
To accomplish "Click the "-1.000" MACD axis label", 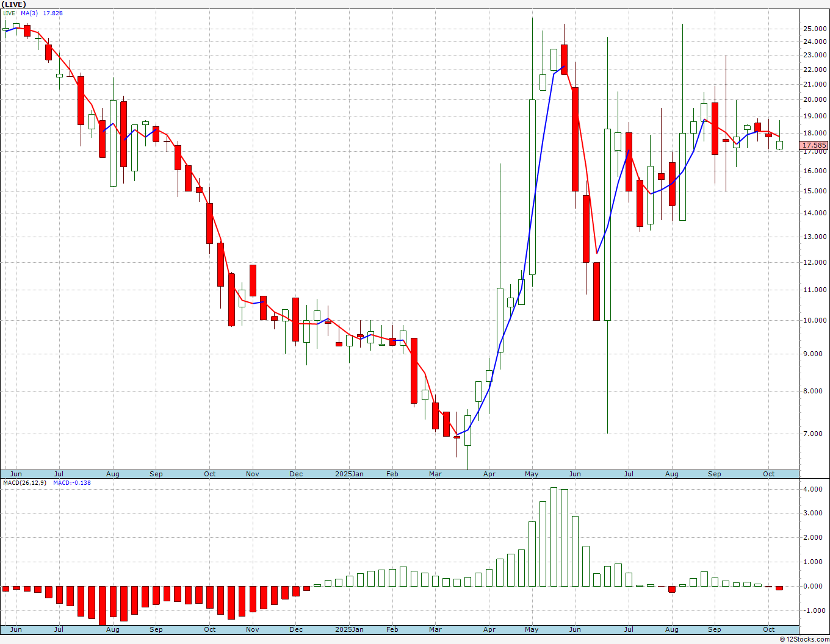I will (815, 611).
